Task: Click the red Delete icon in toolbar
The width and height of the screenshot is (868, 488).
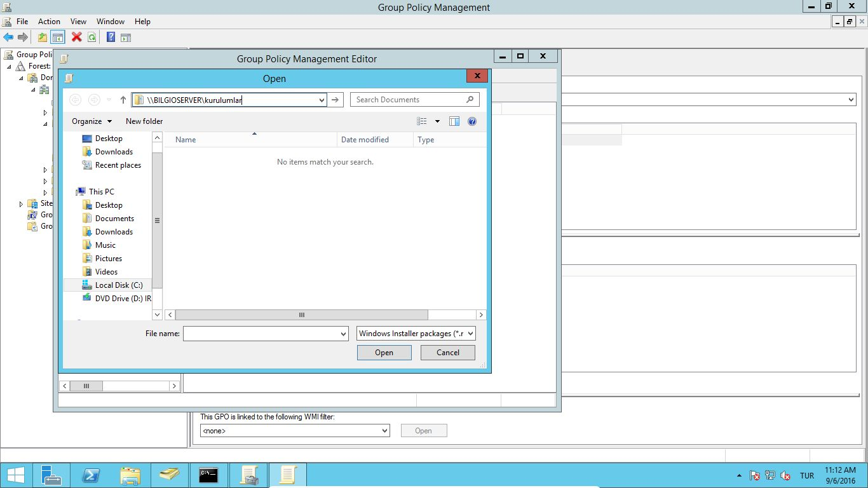Action: [77, 37]
